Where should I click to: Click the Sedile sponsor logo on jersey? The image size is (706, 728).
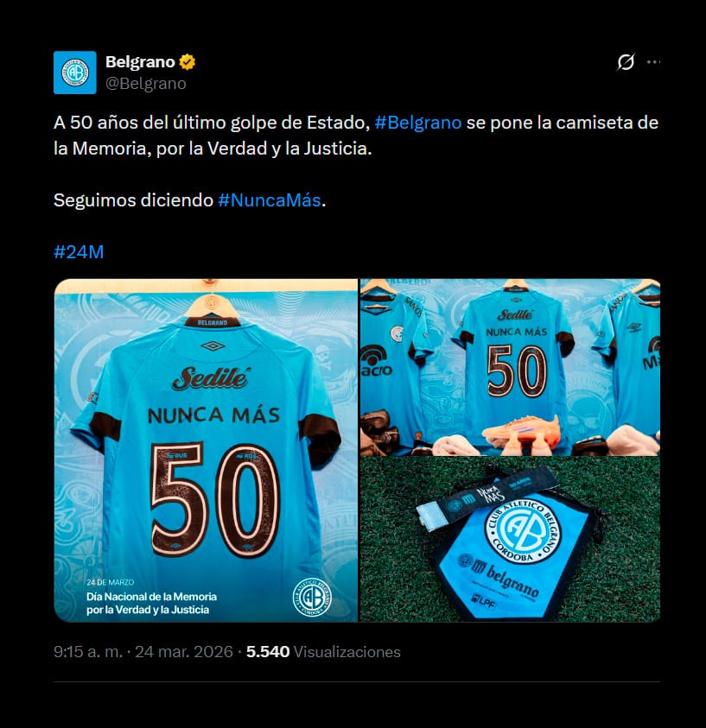(212, 378)
